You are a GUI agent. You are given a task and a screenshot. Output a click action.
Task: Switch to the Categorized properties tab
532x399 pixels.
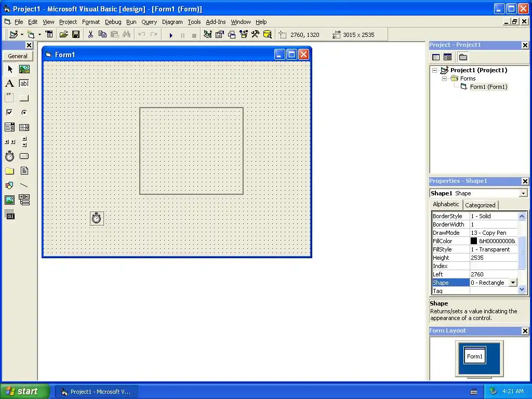tap(480, 205)
